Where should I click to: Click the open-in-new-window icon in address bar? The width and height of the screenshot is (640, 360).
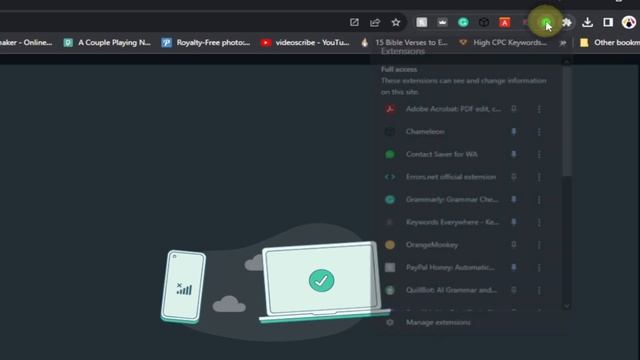coord(354,22)
